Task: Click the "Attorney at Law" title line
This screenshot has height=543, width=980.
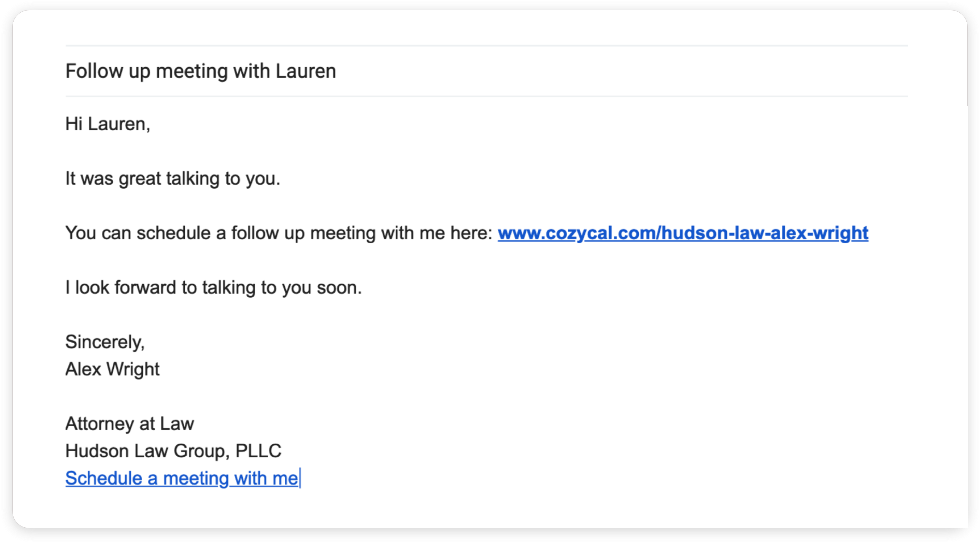Action: click(x=129, y=424)
